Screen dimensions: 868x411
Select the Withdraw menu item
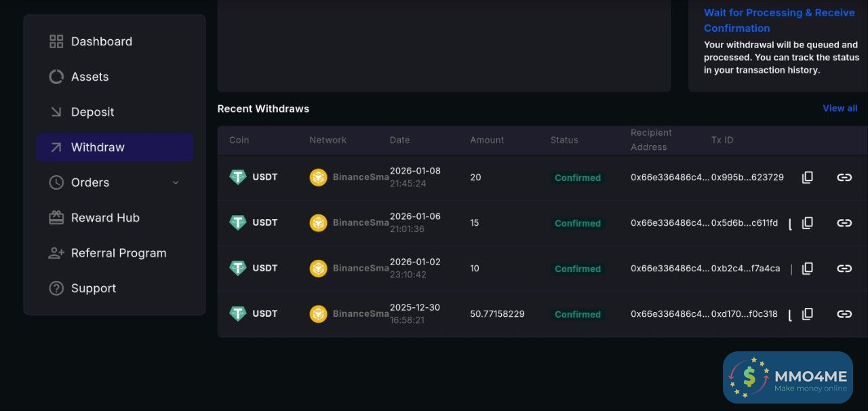tap(98, 147)
